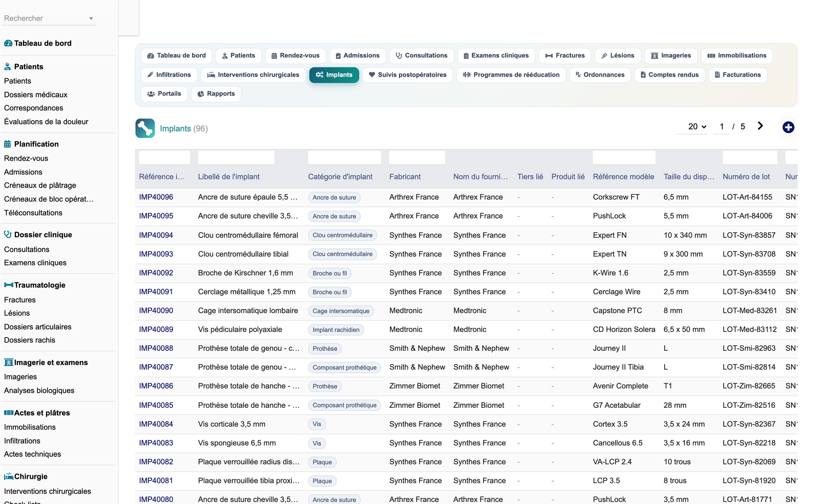Open the Immobilisations tab
The height and width of the screenshot is (504, 815).
[x=737, y=56]
